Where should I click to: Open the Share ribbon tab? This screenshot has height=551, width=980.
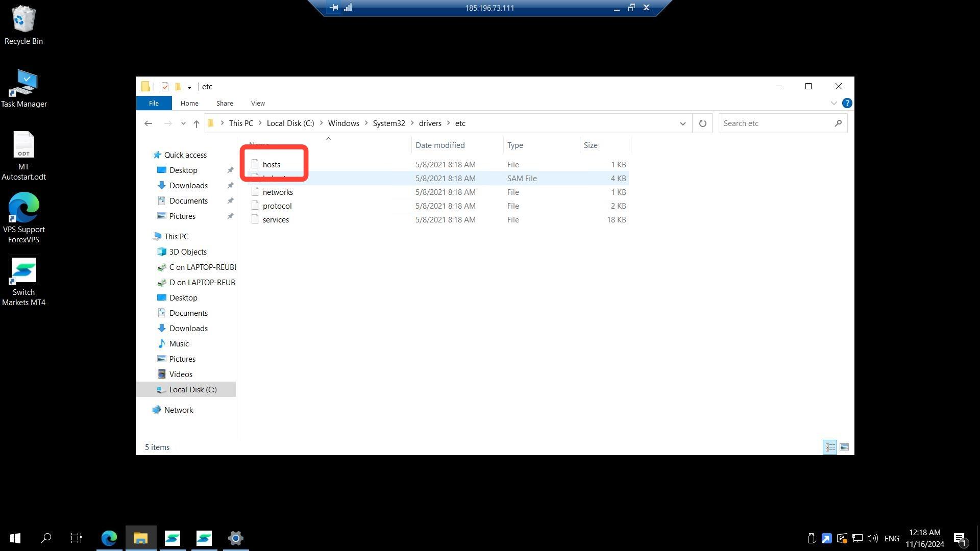pyautogui.click(x=225, y=103)
